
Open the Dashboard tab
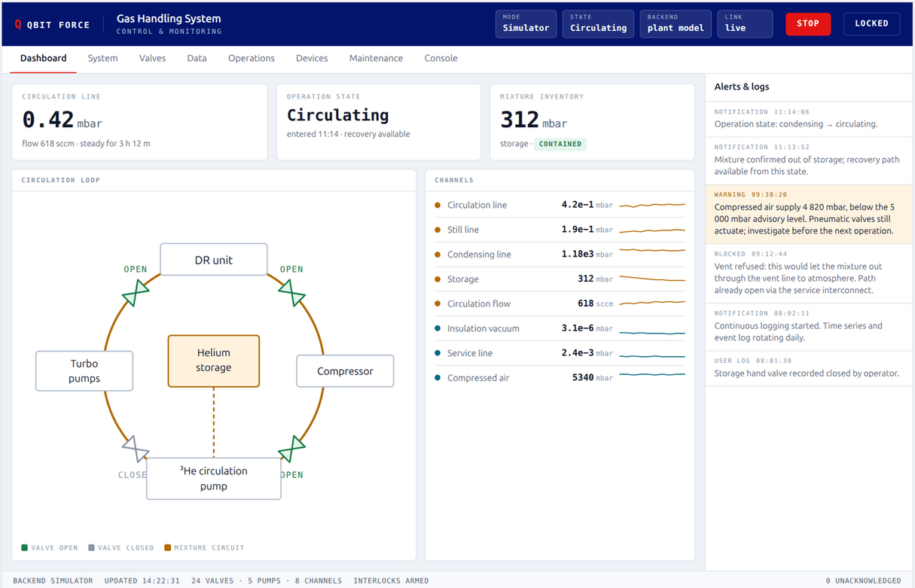point(44,58)
